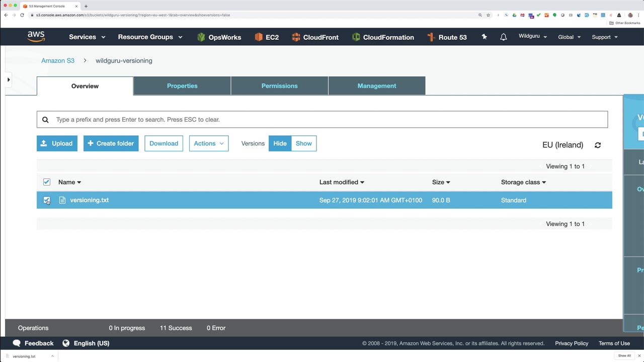Reload the page in the browser
This screenshot has width=644, height=362.
(x=22, y=15)
